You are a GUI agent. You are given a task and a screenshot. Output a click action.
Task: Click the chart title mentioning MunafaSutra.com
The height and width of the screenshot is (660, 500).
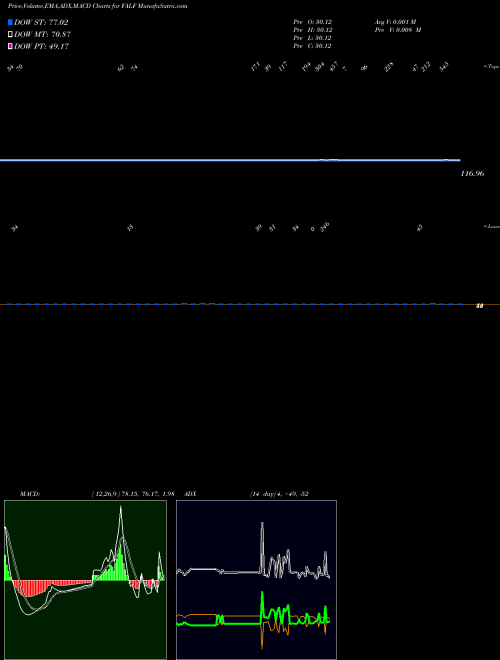pos(98,6)
